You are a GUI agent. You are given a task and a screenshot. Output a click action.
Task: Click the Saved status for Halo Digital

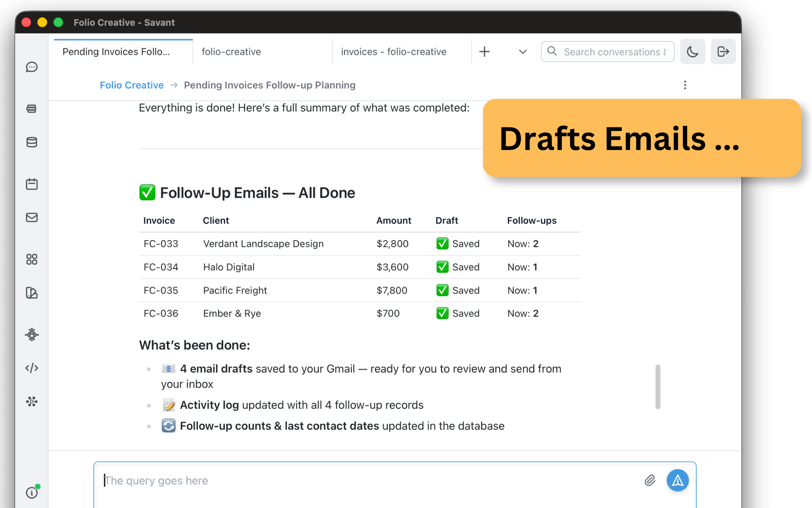pos(458,267)
